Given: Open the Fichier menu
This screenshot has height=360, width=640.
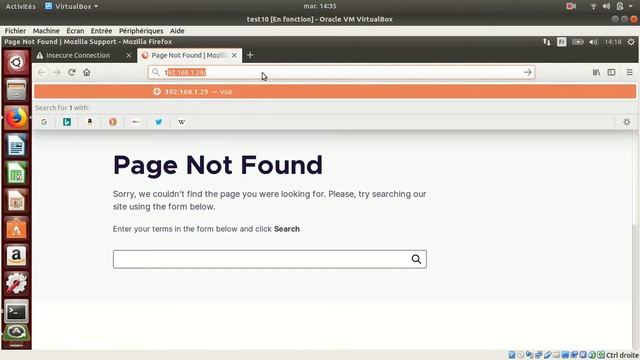Looking at the screenshot, I should point(15,31).
